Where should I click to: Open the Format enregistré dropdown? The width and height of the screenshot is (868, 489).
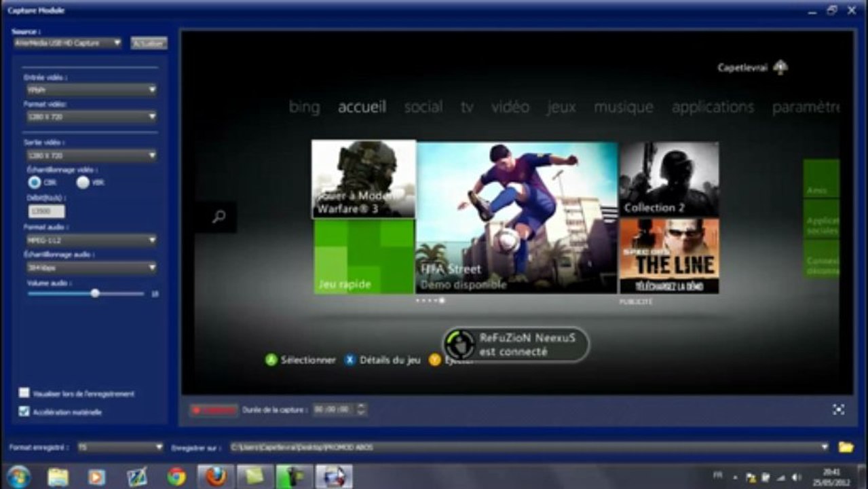click(x=119, y=448)
